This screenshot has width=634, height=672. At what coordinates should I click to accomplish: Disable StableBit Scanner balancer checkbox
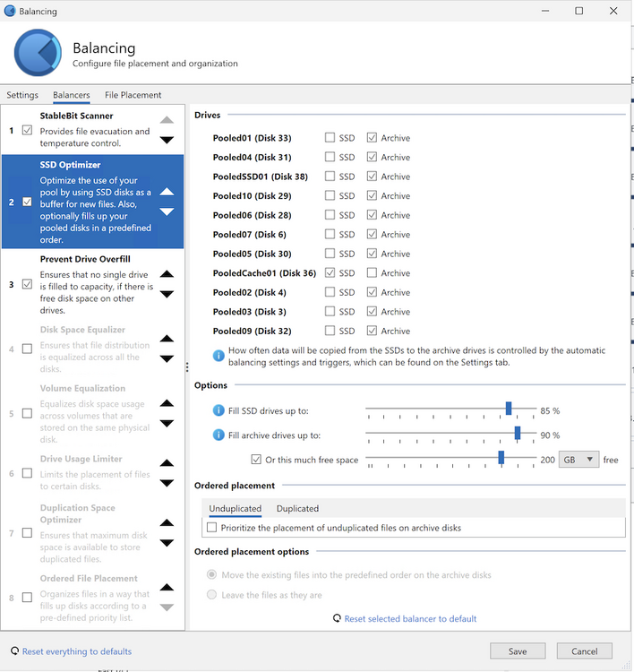[x=27, y=130]
